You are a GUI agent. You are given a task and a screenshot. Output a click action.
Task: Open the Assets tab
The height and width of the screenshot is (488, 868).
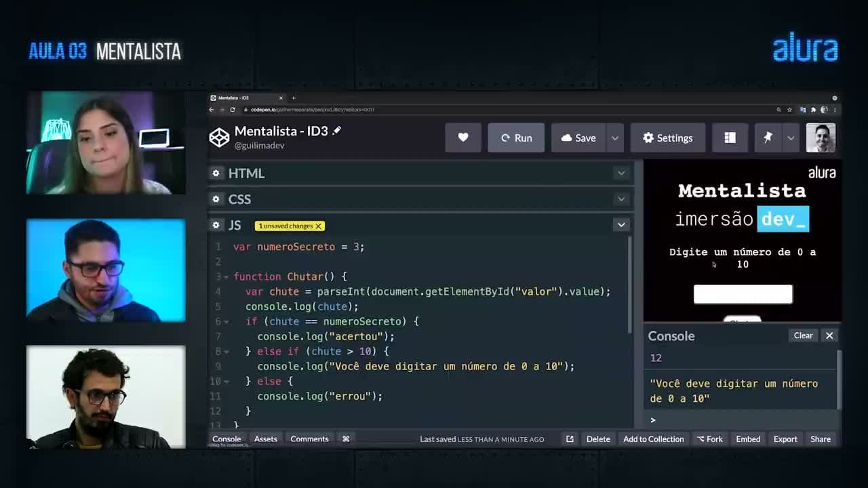tap(266, 439)
